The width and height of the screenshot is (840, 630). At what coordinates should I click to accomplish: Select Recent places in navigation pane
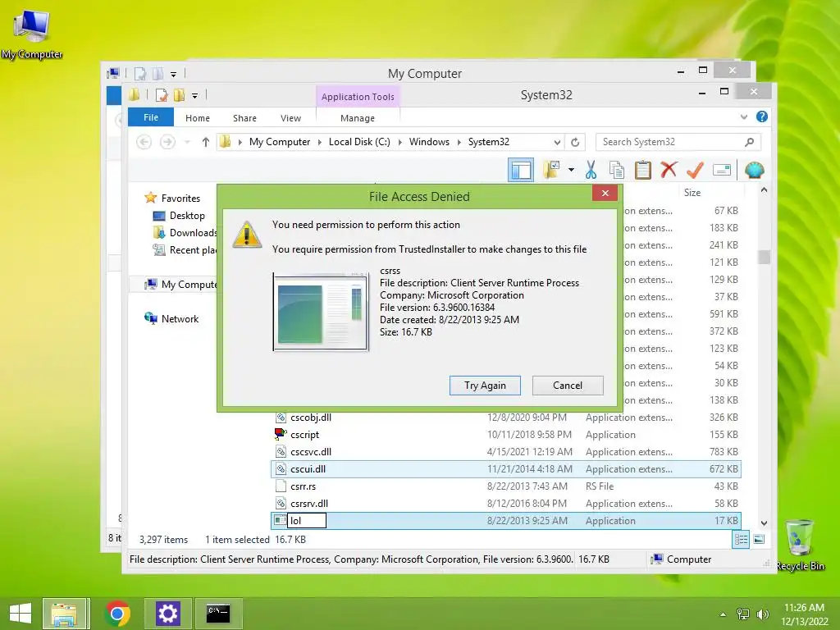[x=185, y=249]
